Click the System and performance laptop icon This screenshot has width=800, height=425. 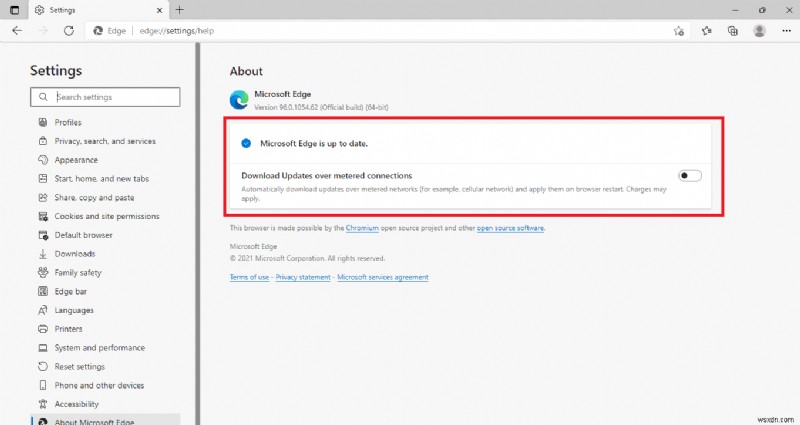[43, 348]
